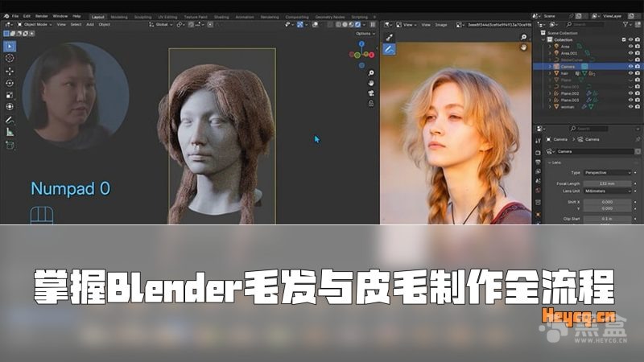Disable woman object in renders
Screen dimensions: 644x362
[x=638, y=107]
